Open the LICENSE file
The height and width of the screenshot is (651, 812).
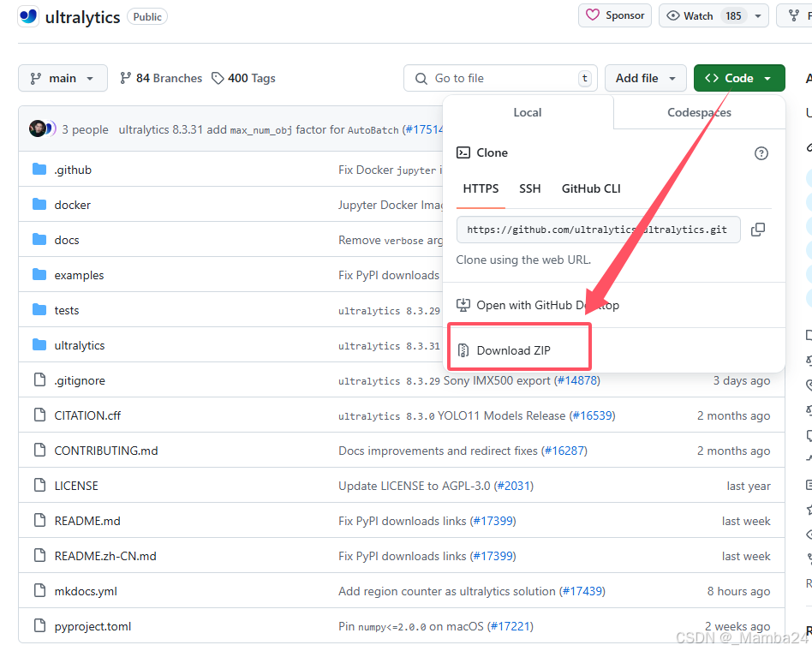[x=76, y=486]
